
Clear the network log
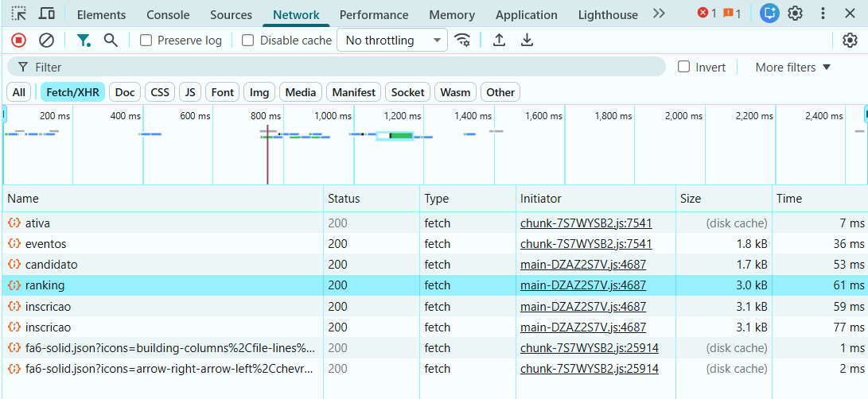pos(46,41)
